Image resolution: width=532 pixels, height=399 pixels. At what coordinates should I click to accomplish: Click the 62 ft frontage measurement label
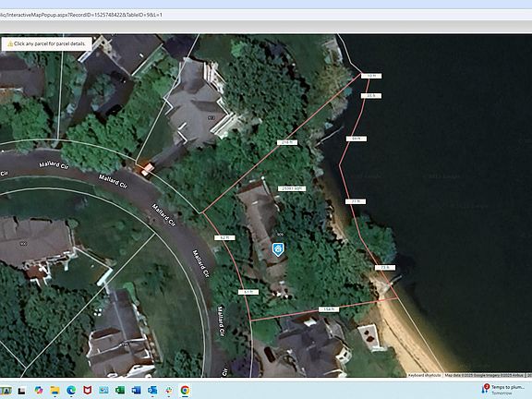coord(224,238)
